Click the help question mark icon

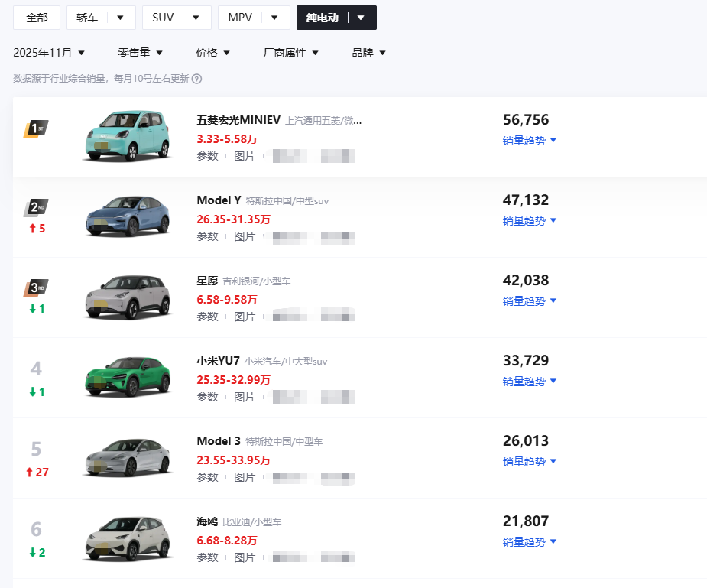[196, 79]
